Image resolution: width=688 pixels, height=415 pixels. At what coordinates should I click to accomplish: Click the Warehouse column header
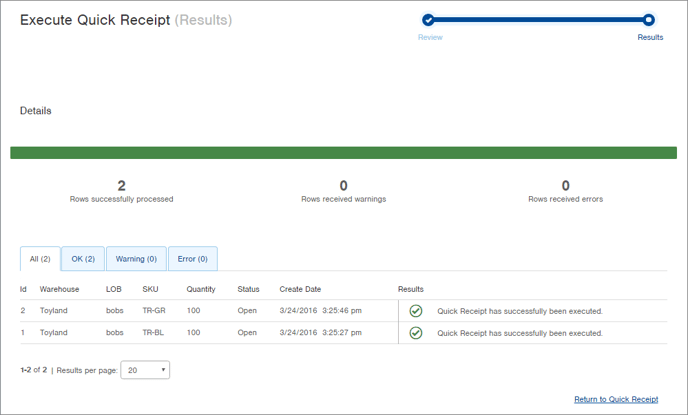(59, 289)
